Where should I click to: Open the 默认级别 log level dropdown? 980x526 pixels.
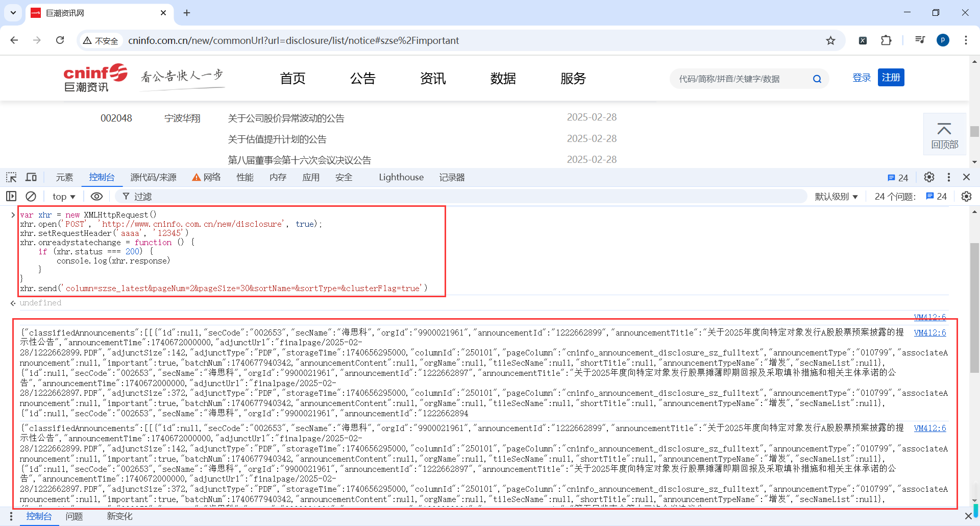point(836,197)
